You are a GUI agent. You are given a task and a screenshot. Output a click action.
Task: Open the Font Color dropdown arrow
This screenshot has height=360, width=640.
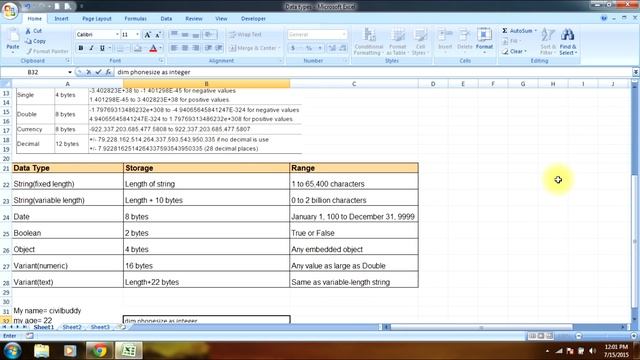[160, 48]
